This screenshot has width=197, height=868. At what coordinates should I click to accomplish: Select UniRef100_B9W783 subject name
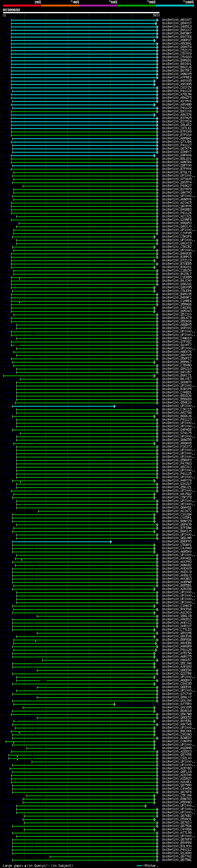[177, 799]
